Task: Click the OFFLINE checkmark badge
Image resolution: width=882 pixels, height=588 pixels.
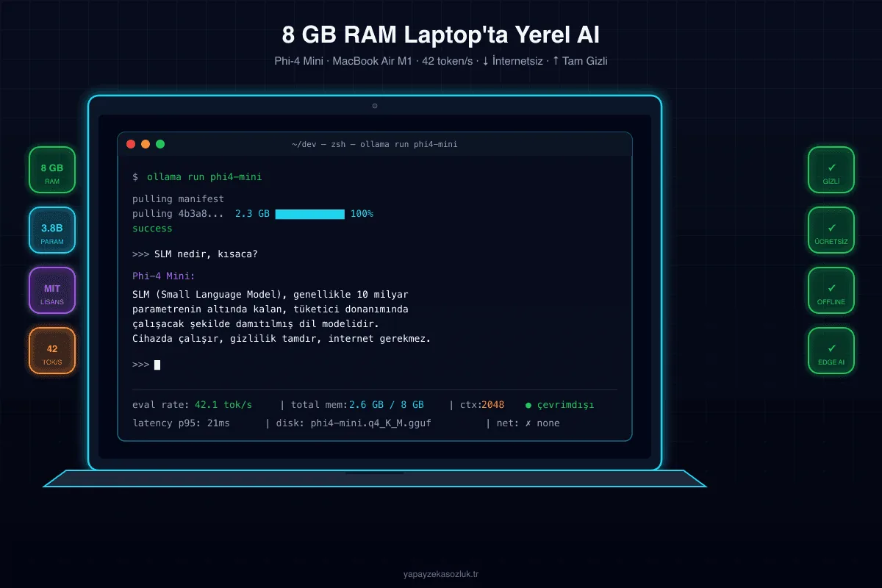Action: coord(831,290)
